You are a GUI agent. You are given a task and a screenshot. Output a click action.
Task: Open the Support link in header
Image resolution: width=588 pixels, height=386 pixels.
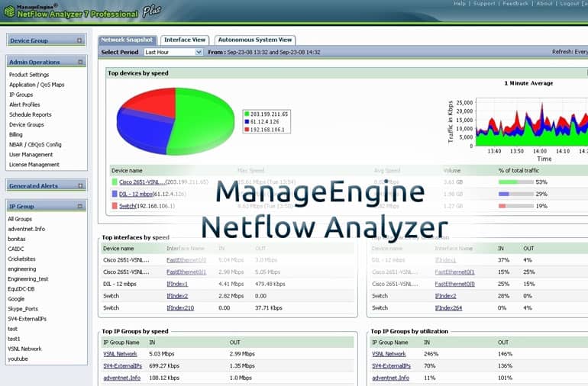(x=484, y=3)
